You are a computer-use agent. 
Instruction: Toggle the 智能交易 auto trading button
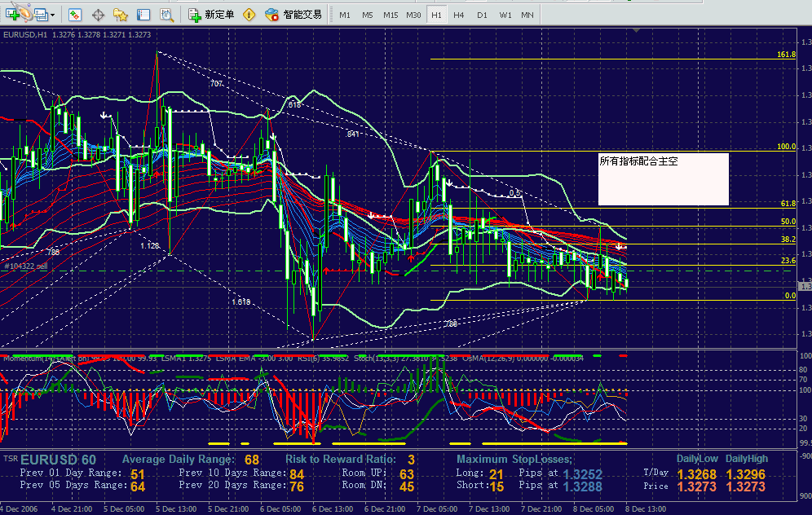(293, 15)
